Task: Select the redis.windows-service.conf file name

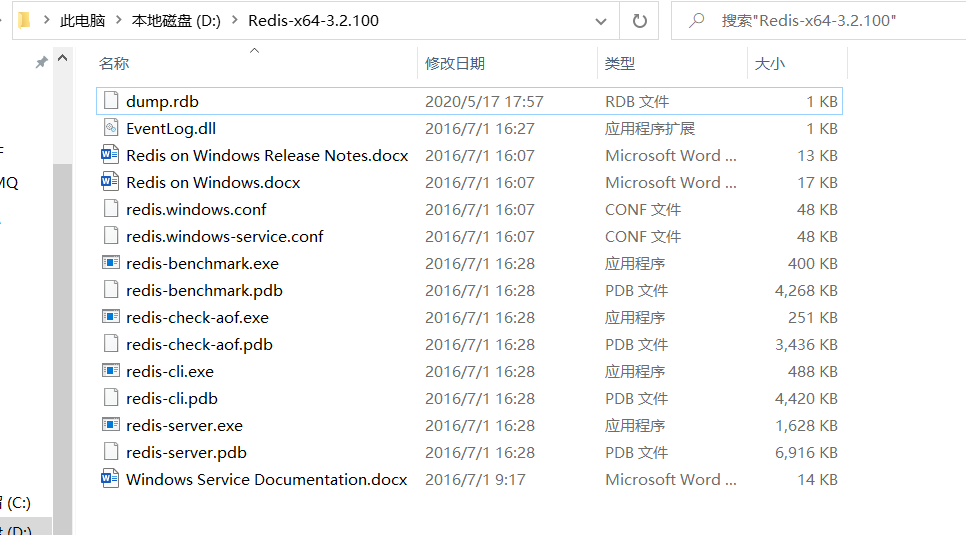Action: click(225, 237)
